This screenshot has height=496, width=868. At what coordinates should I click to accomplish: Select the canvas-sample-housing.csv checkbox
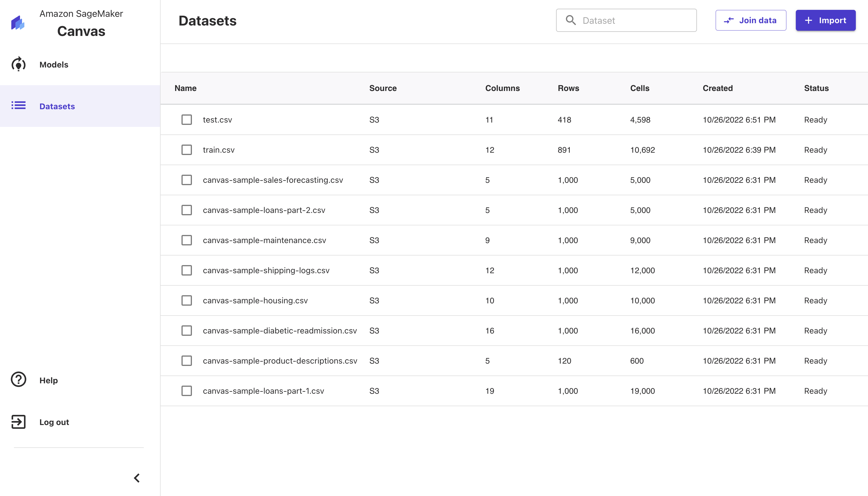pos(186,300)
